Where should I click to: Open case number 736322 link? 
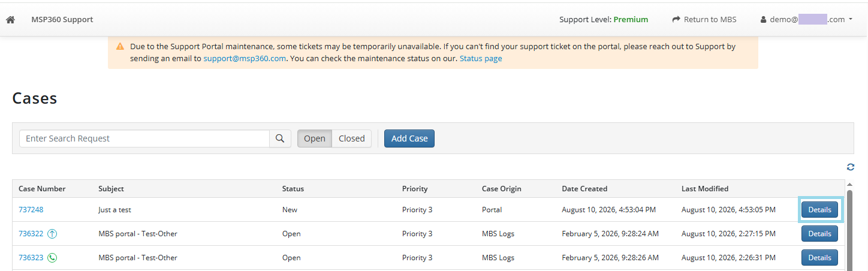pos(31,234)
